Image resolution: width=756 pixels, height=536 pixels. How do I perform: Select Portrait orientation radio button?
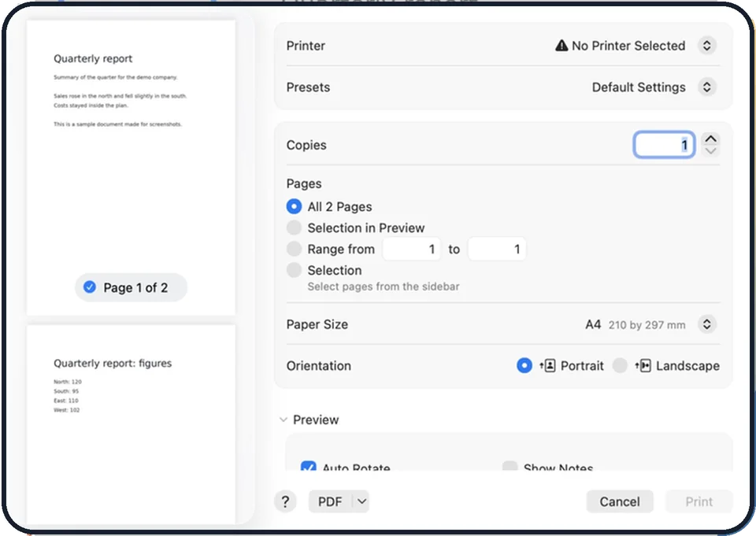(524, 365)
